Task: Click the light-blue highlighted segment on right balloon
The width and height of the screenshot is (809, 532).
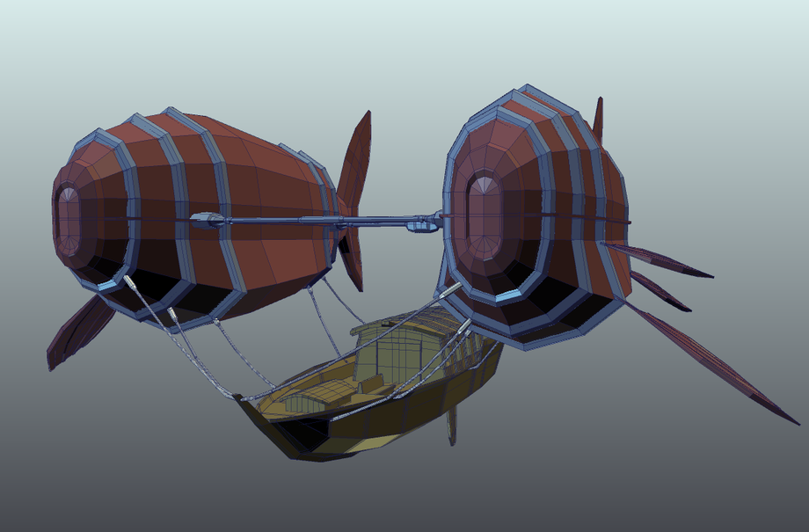Action: tap(507, 297)
